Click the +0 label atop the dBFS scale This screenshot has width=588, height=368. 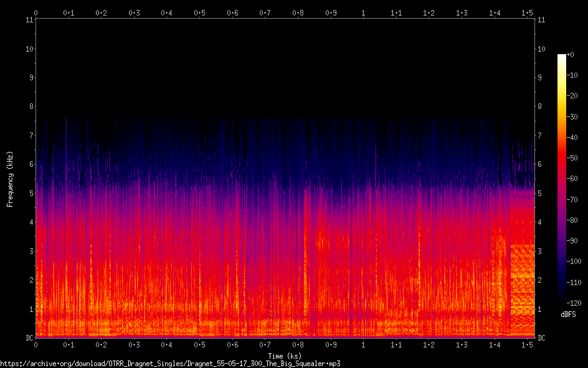coord(571,55)
